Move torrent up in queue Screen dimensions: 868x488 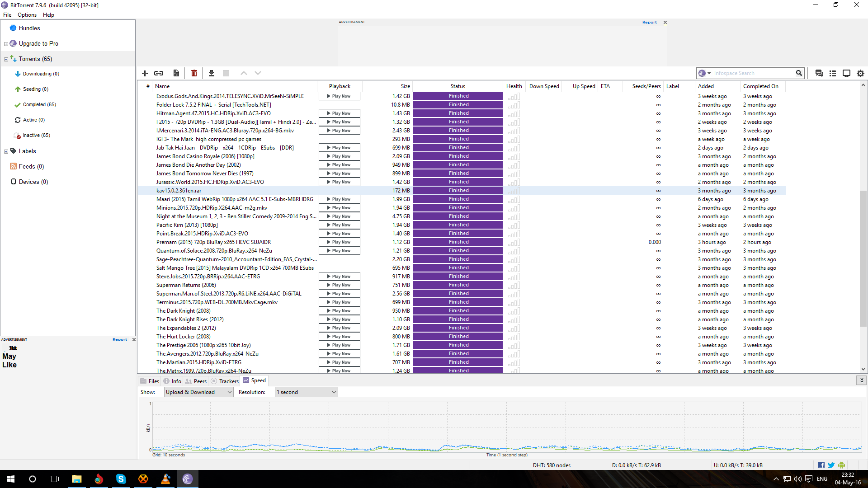click(x=244, y=73)
